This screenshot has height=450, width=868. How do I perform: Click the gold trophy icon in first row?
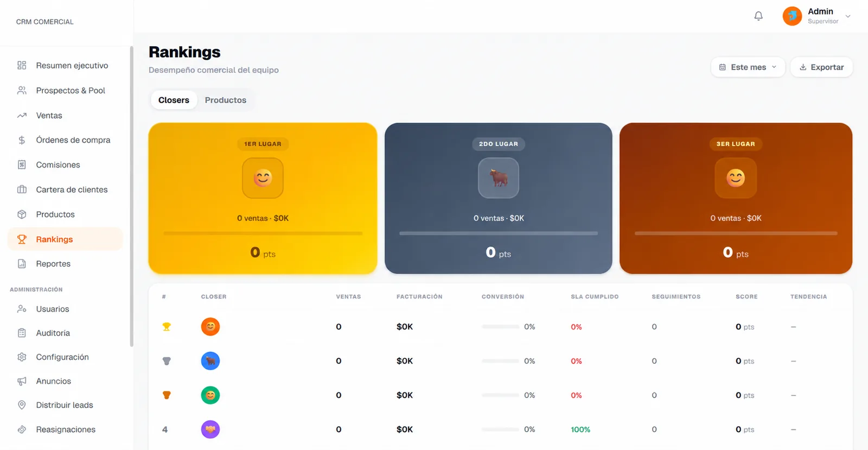pos(167,327)
